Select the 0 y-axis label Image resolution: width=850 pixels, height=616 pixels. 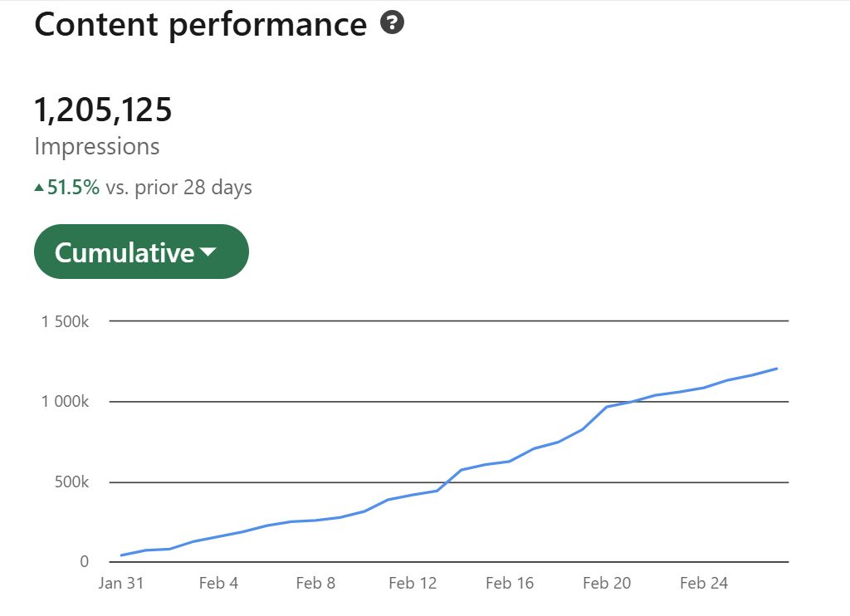click(84, 562)
